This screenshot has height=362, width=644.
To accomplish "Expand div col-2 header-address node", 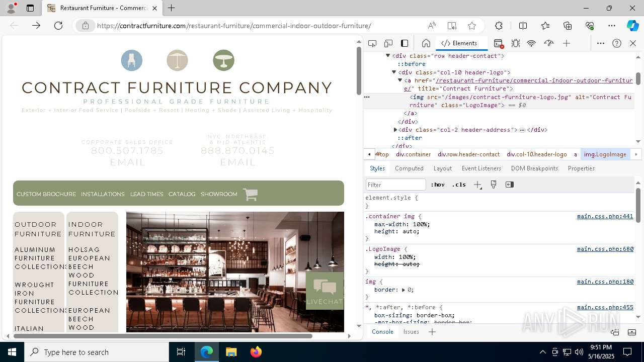I will (x=395, y=130).
